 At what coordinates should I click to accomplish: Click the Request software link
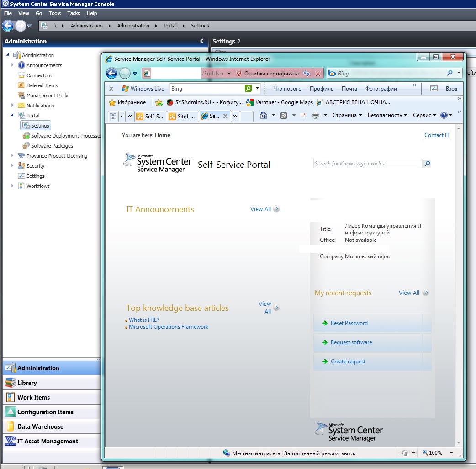click(351, 342)
